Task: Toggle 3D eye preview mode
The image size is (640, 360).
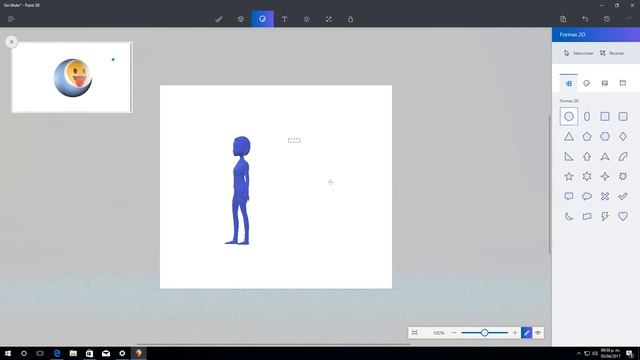Action: (x=538, y=333)
